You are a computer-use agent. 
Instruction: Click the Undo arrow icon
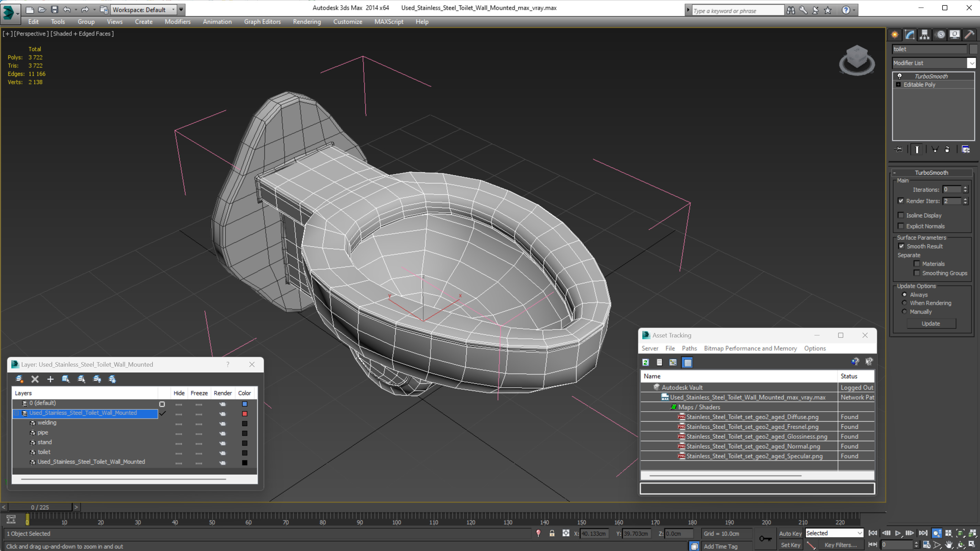coord(67,10)
